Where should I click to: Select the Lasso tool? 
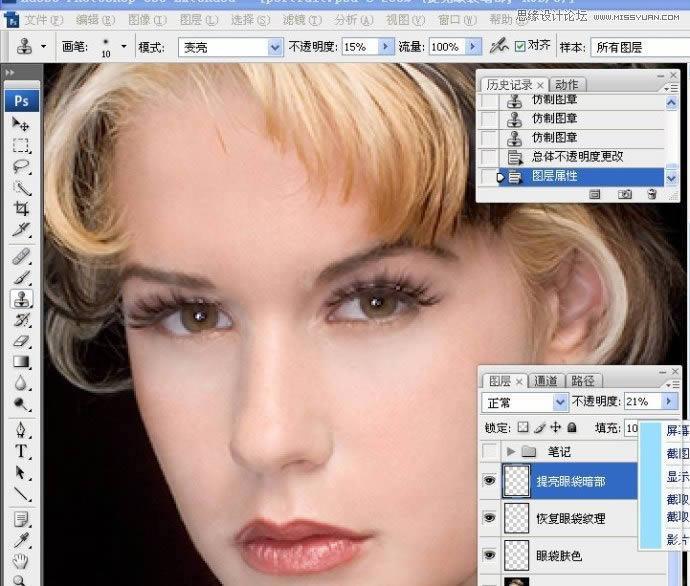(20, 166)
